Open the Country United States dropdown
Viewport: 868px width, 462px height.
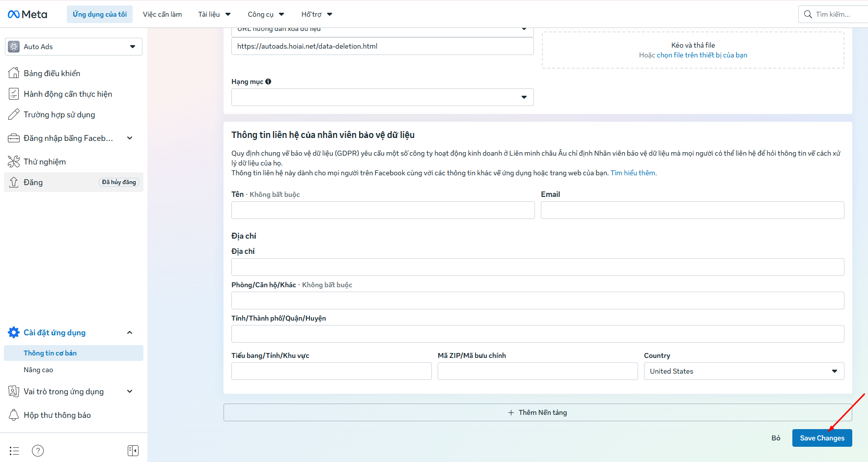click(744, 371)
